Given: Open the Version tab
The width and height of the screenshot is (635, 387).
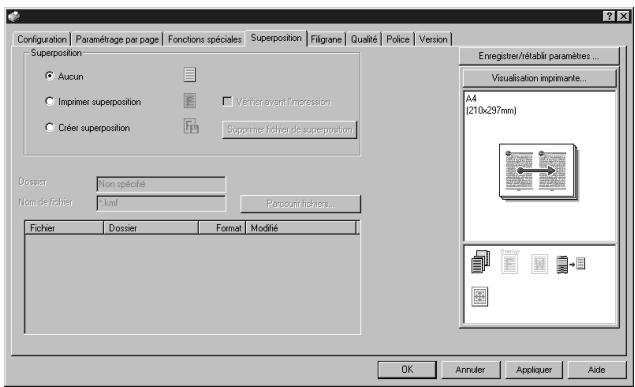Looking at the screenshot, I should coord(433,39).
